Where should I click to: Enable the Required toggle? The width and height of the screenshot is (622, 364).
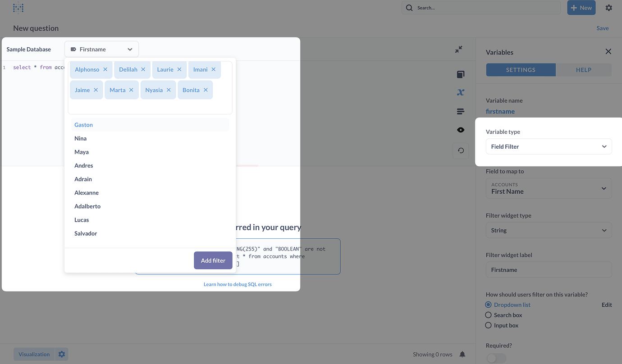(496, 357)
